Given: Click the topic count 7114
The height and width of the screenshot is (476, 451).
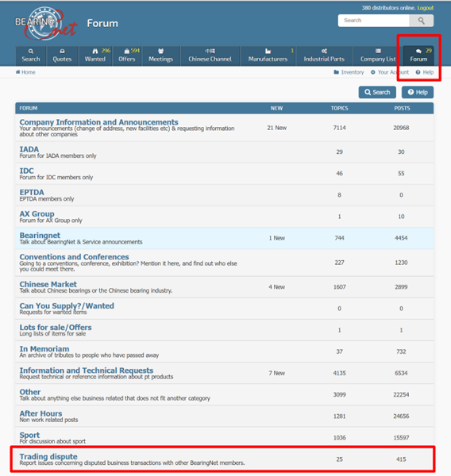Looking at the screenshot, I should coord(340,128).
